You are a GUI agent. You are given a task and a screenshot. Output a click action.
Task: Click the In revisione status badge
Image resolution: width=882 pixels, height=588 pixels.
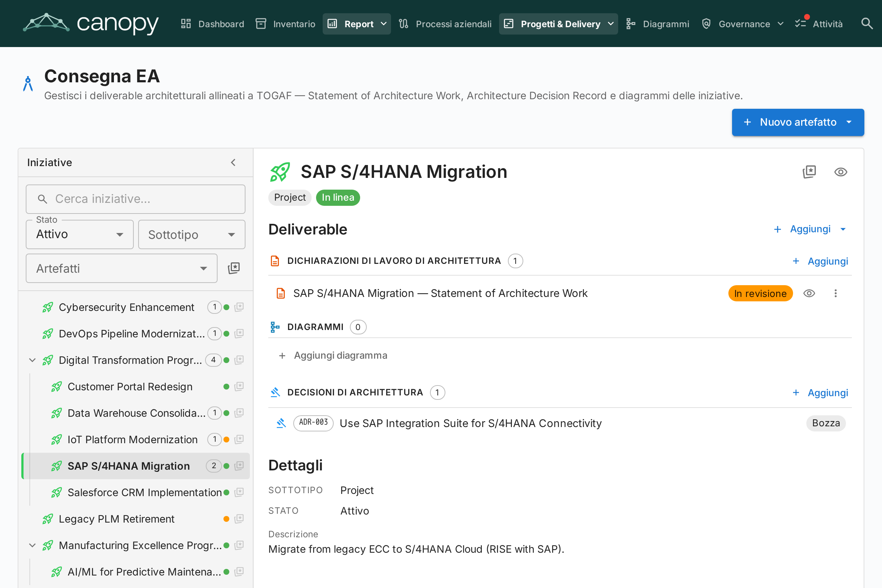[760, 293]
